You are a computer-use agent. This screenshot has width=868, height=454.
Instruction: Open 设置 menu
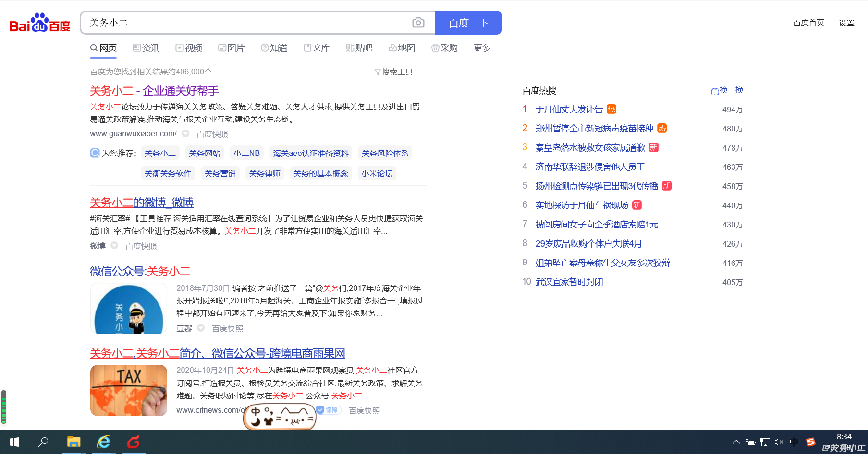pos(846,23)
